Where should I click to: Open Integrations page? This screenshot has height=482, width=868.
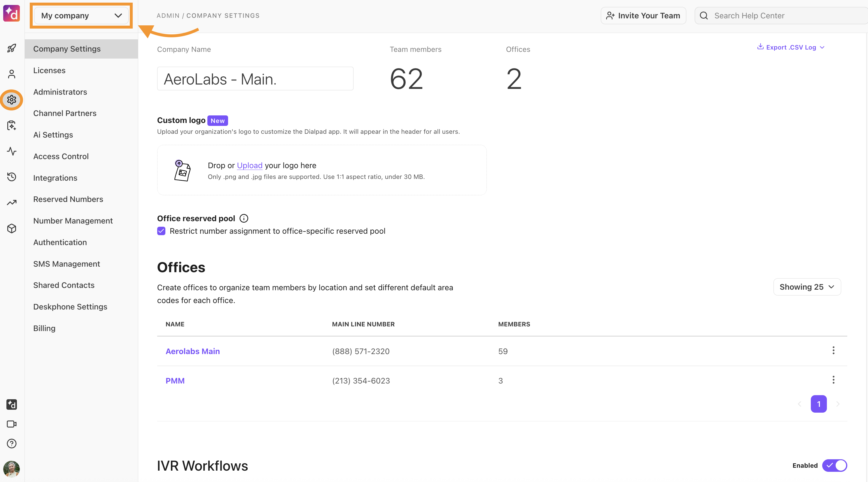coord(55,178)
